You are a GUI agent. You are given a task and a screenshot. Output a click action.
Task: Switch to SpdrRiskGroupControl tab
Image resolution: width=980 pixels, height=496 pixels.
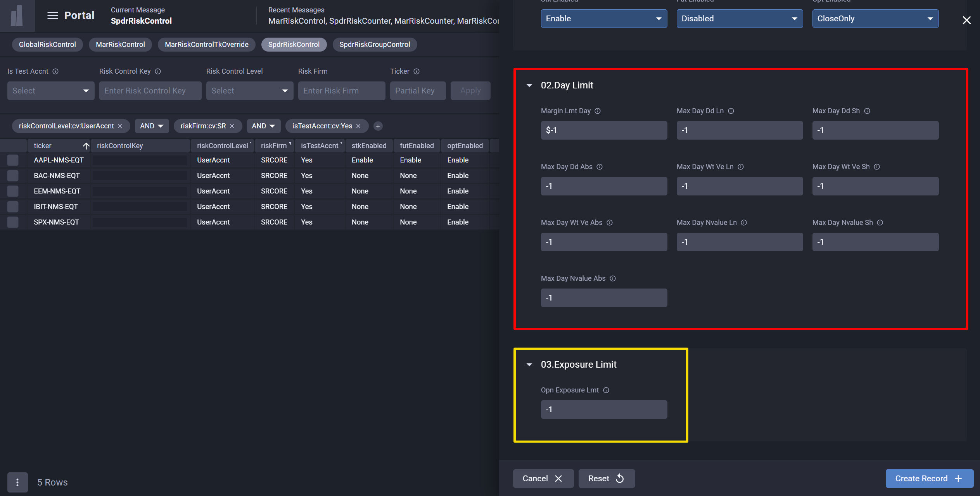coord(374,45)
